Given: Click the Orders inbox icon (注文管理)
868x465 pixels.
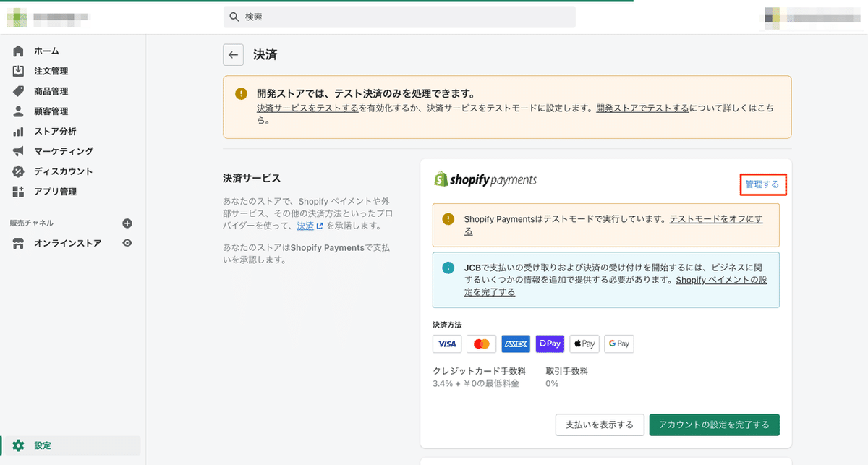Looking at the screenshot, I should (18, 71).
